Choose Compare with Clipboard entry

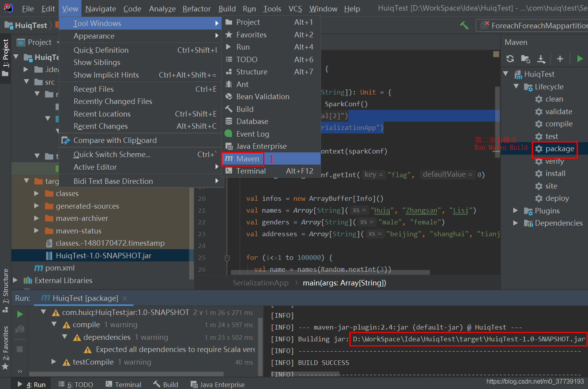click(x=140, y=141)
